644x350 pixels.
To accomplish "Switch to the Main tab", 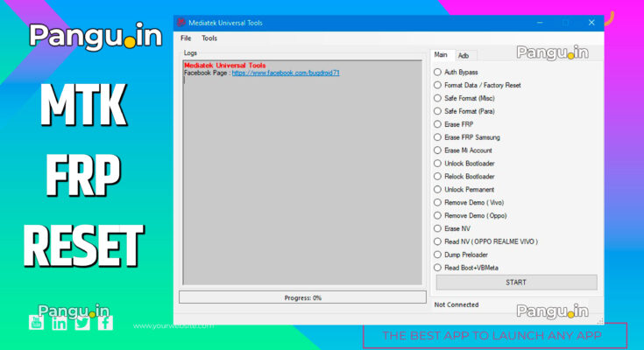I will (441, 54).
